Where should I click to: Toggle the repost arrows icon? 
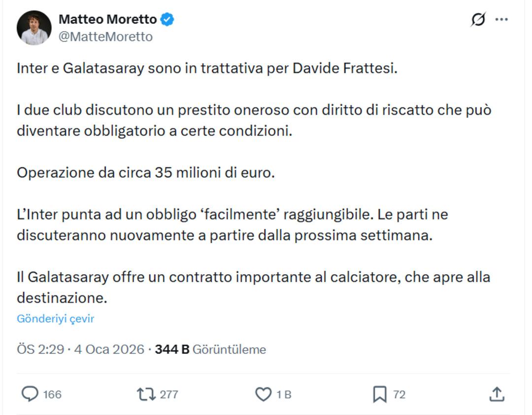[146, 394]
